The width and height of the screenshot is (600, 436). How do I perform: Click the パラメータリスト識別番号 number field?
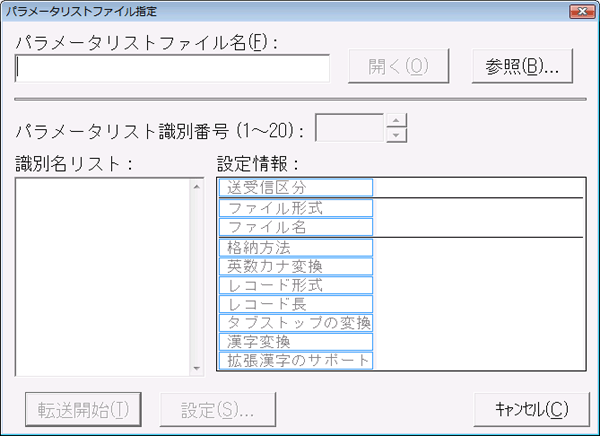point(349,127)
